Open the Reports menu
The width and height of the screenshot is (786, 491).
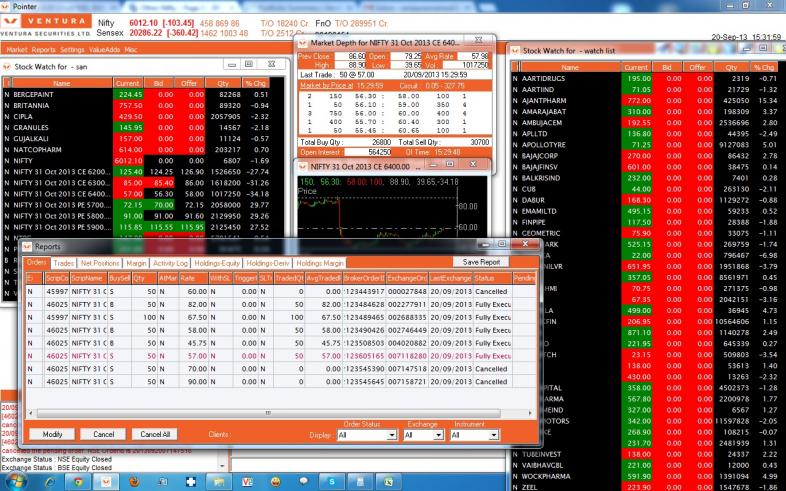(x=43, y=50)
